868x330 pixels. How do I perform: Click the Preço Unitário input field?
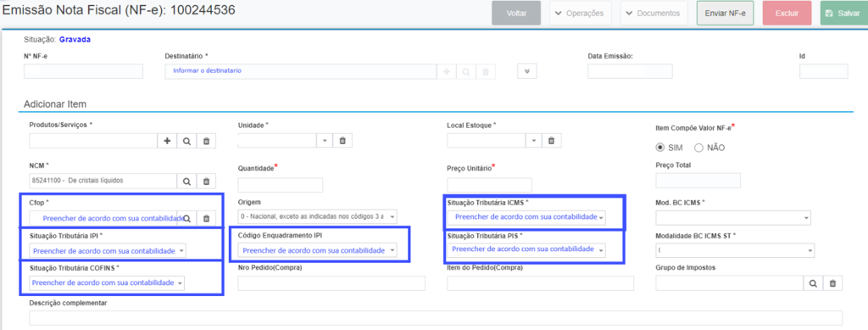(489, 186)
